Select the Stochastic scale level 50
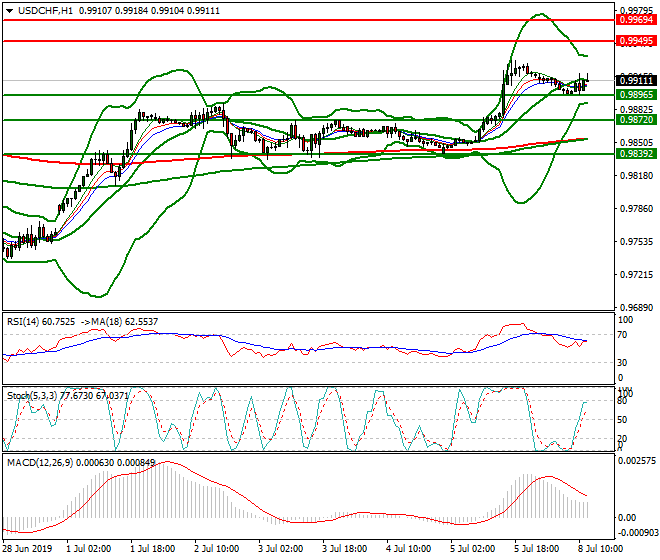This screenshot has height=560, width=660. (622, 420)
